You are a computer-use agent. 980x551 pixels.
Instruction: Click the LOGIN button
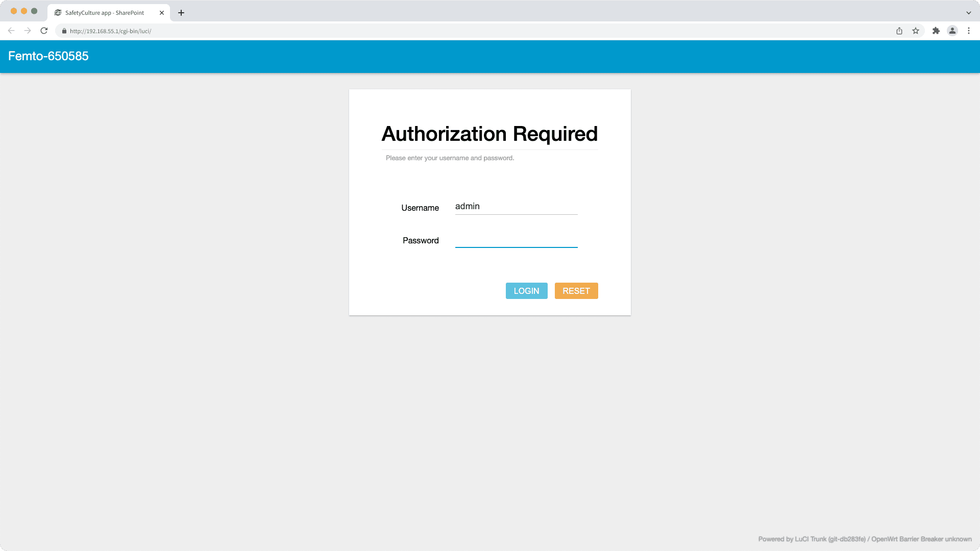[x=526, y=291]
